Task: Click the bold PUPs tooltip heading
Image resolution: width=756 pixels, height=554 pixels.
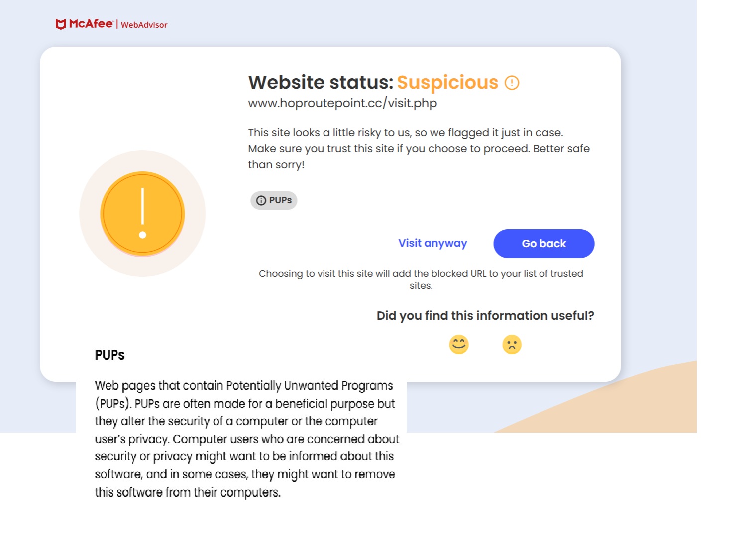Action: click(109, 355)
